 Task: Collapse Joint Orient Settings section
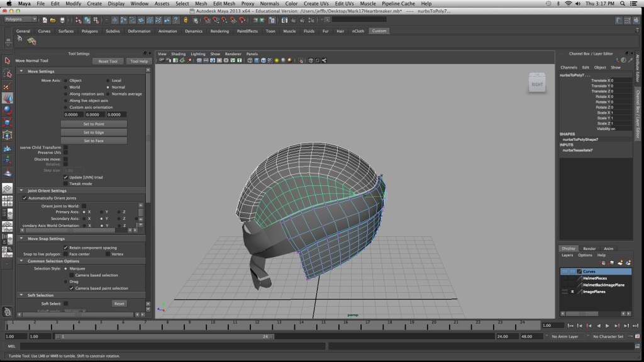(21, 190)
